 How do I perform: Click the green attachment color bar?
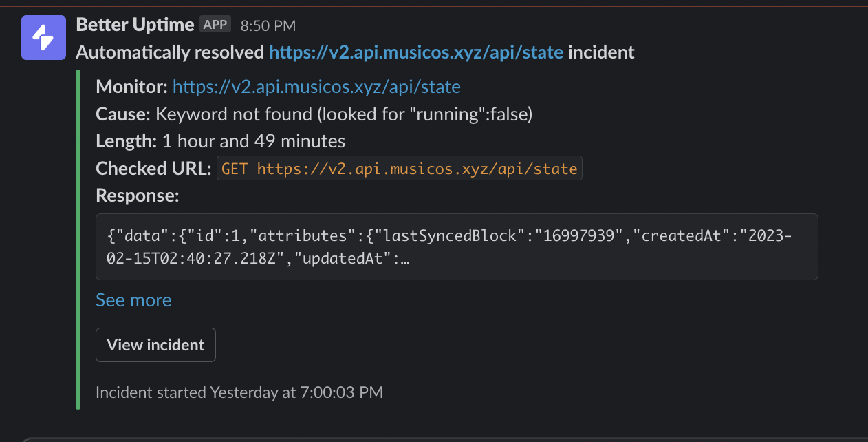[78, 240]
